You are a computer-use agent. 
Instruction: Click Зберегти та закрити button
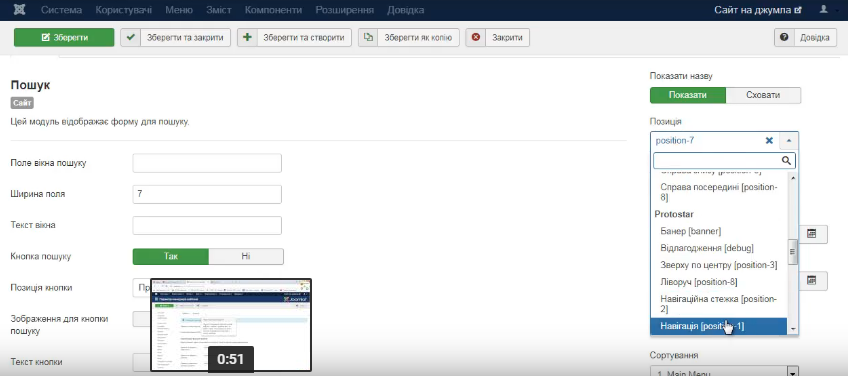tap(175, 37)
